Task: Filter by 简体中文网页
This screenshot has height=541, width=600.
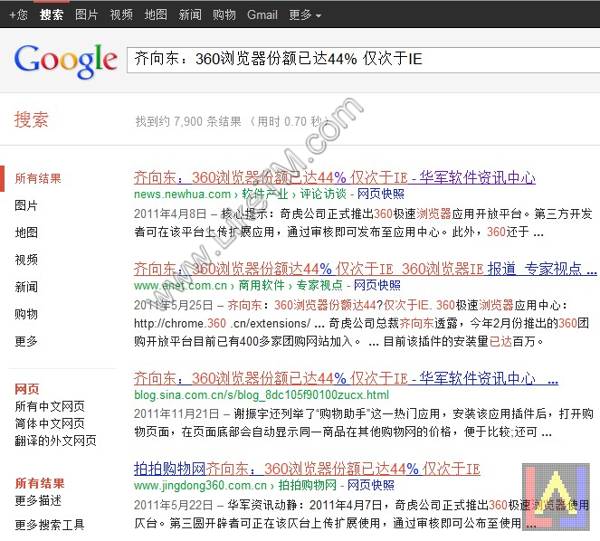Action: (50, 424)
